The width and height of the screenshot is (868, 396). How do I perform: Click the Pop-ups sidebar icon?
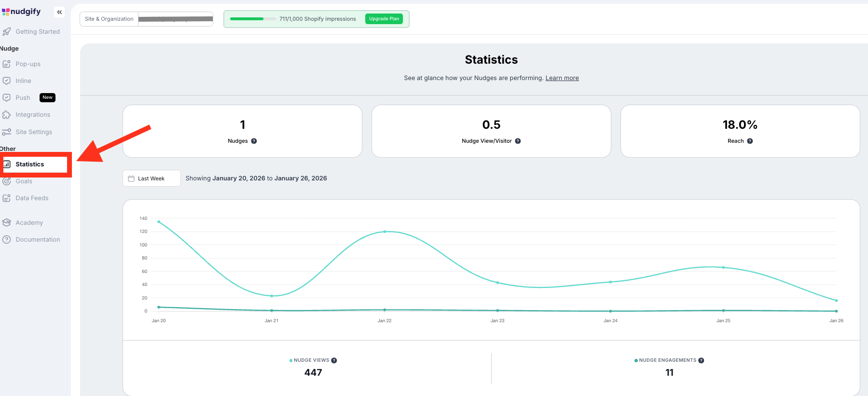[x=7, y=64]
